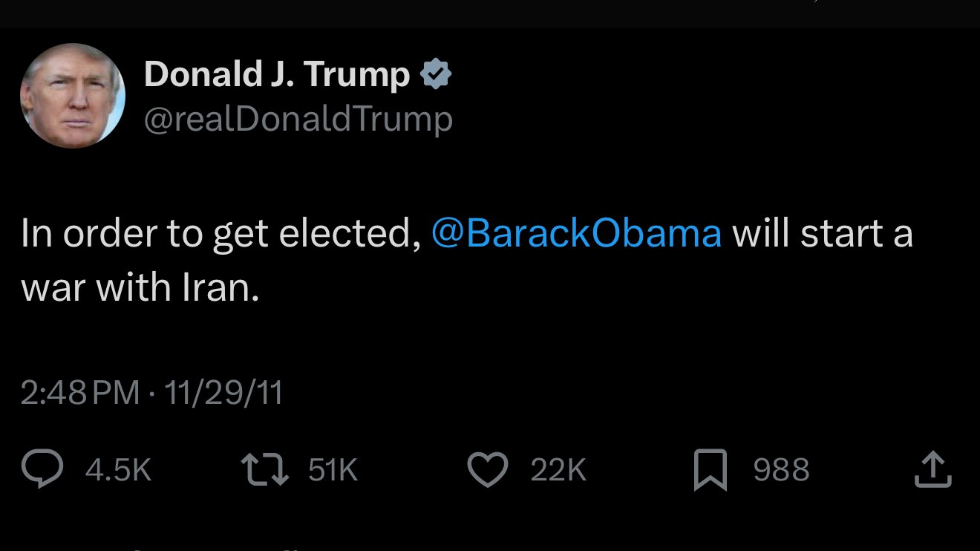980x551 pixels.
Task: Like the tweet with the heart icon
Action: point(487,469)
